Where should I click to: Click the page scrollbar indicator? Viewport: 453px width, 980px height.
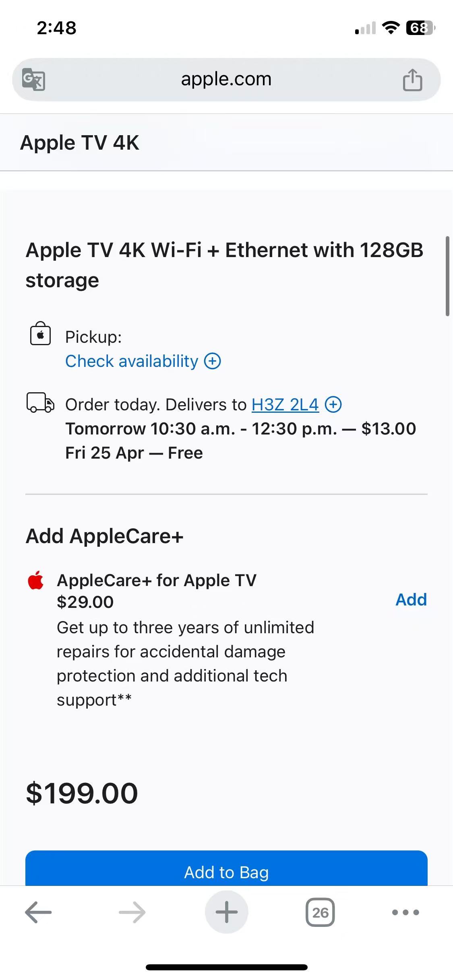[447, 276]
